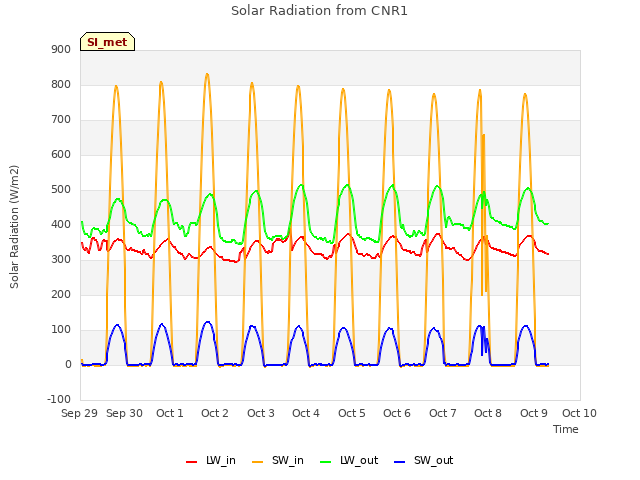The width and height of the screenshot is (640, 480).
Task: Click the 700 y-axis tick label
Action: 61,120
